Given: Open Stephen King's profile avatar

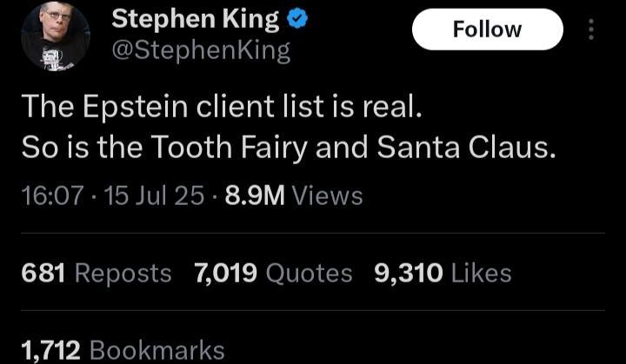Looking at the screenshot, I should click(x=56, y=36).
